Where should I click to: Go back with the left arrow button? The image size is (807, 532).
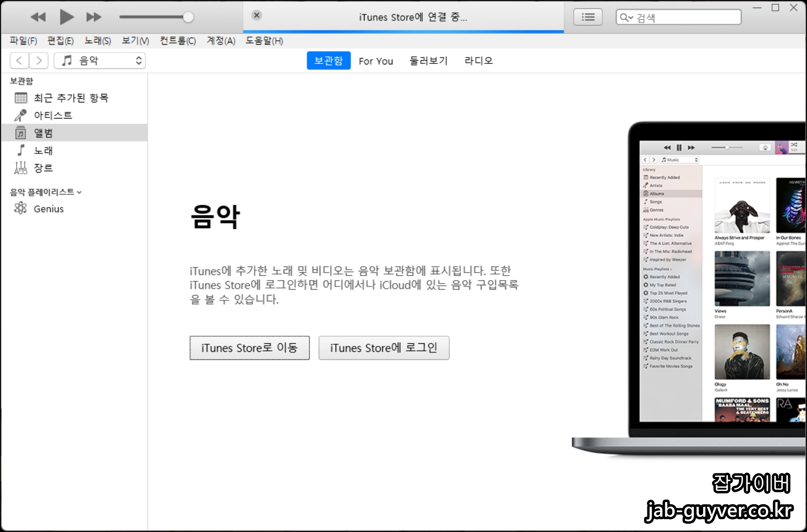coord(19,60)
